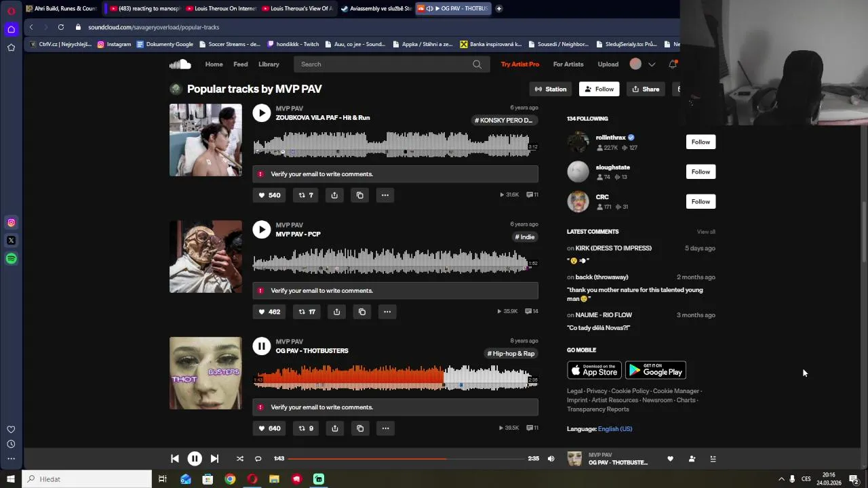Click the Share button next to Follow
This screenshot has width=868, height=488.
(x=646, y=89)
